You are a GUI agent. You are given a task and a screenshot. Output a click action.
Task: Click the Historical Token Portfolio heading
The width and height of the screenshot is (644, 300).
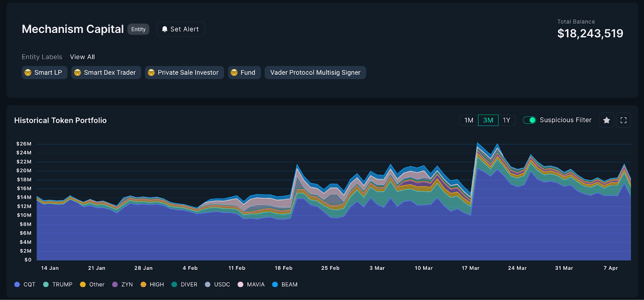click(60, 120)
